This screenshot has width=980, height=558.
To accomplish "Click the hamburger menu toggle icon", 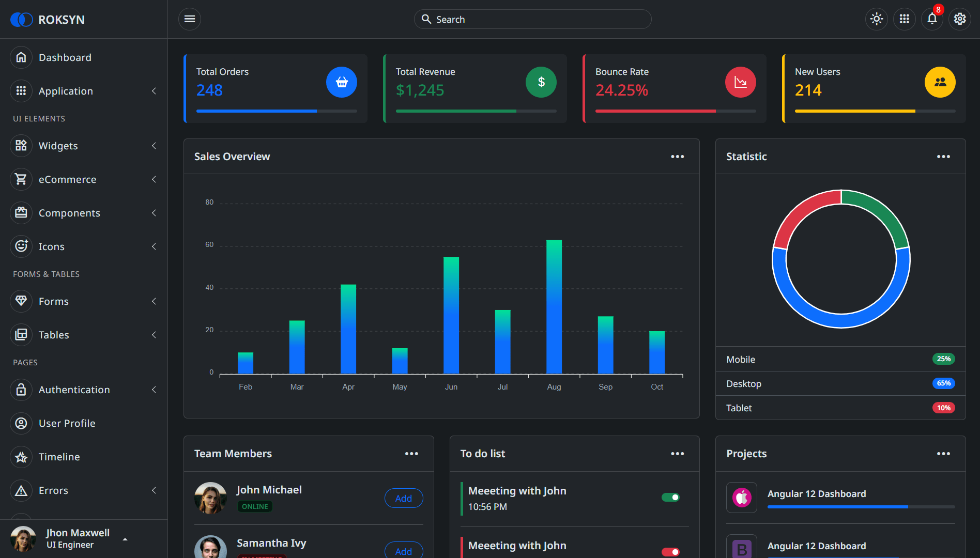I will coord(190,19).
